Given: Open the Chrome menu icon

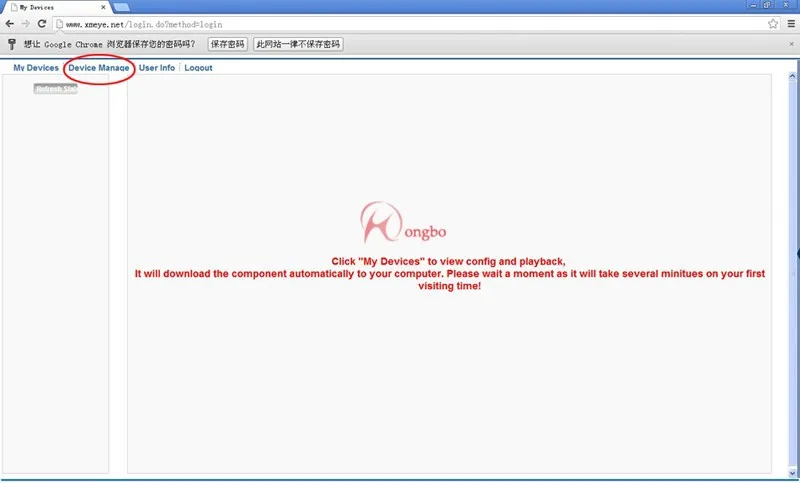Looking at the screenshot, I should pyautogui.click(x=791, y=23).
